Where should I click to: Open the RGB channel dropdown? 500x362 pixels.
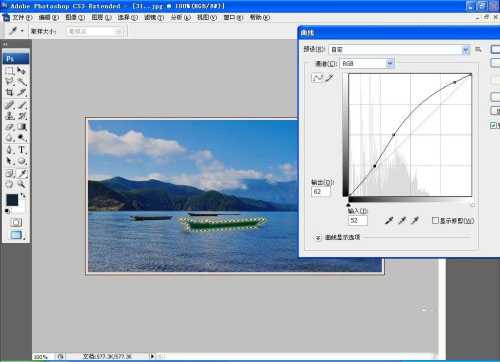click(x=367, y=63)
